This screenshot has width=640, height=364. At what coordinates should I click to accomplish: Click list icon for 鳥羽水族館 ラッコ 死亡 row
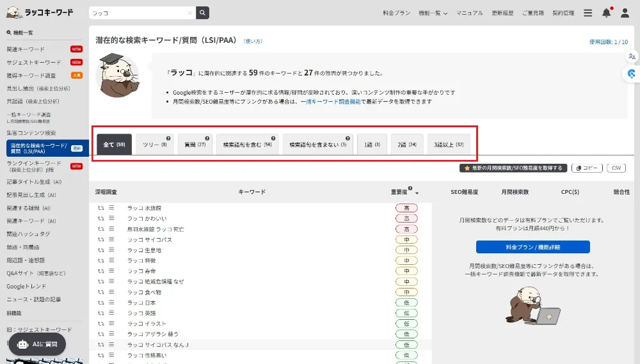tap(111, 229)
